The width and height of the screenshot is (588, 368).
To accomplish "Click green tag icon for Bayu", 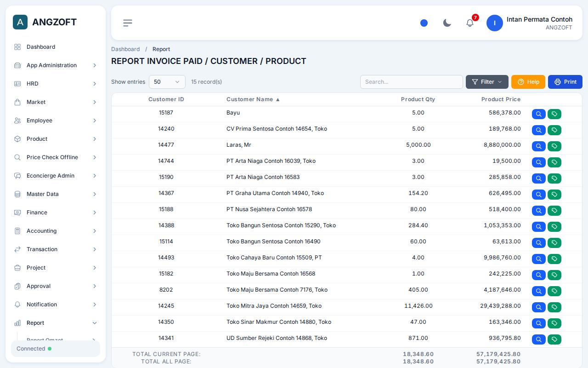I will 554,114.
